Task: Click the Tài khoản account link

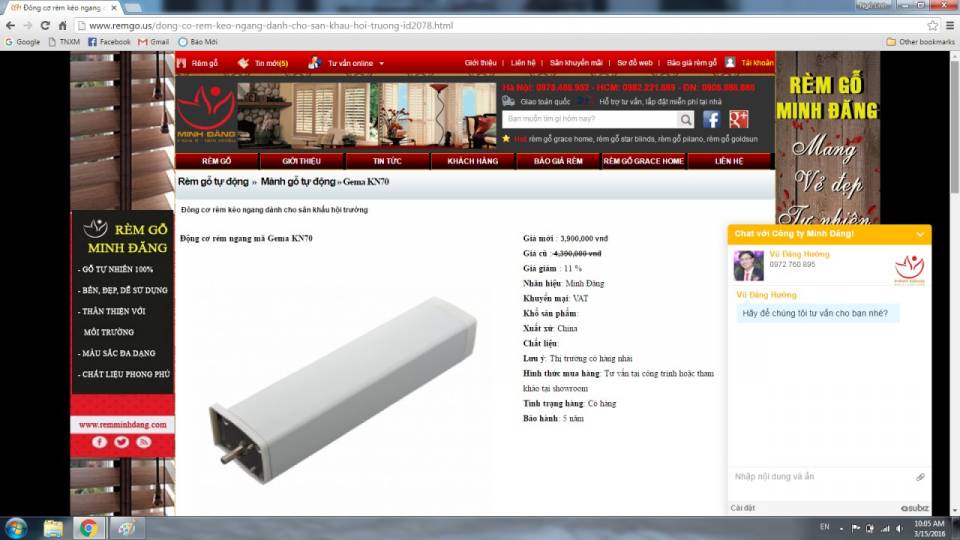Action: pos(756,63)
